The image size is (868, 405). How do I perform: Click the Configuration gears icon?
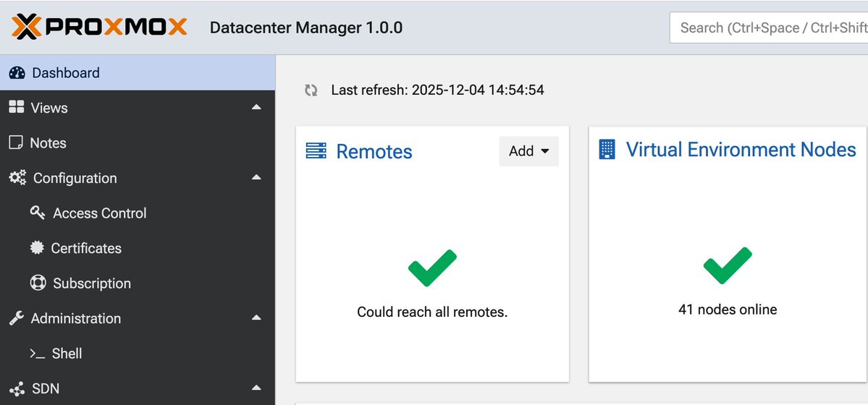pyautogui.click(x=17, y=178)
